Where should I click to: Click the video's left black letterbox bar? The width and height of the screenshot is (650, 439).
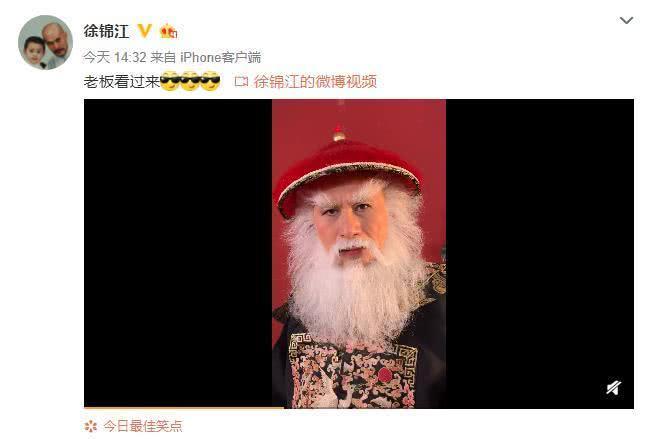[178, 253]
